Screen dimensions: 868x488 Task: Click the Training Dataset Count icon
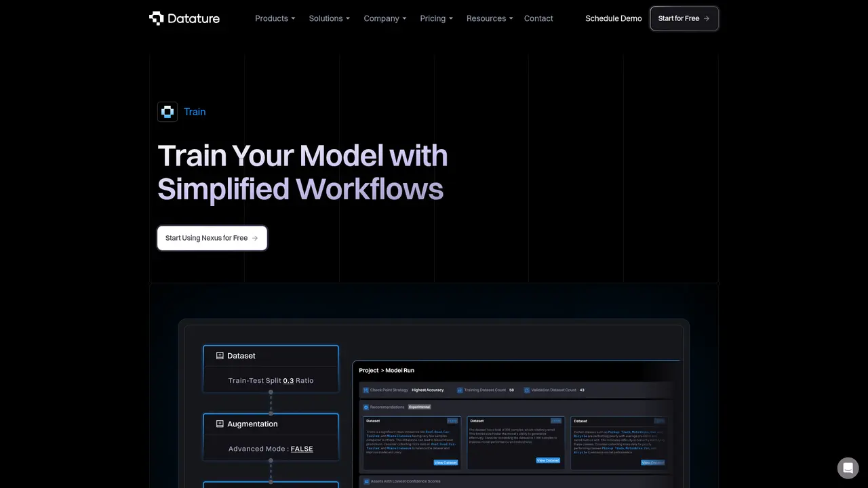[460, 390]
